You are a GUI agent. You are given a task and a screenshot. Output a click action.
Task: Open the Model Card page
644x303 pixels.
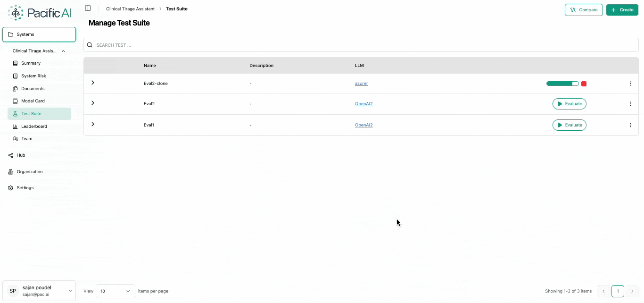[x=33, y=101]
